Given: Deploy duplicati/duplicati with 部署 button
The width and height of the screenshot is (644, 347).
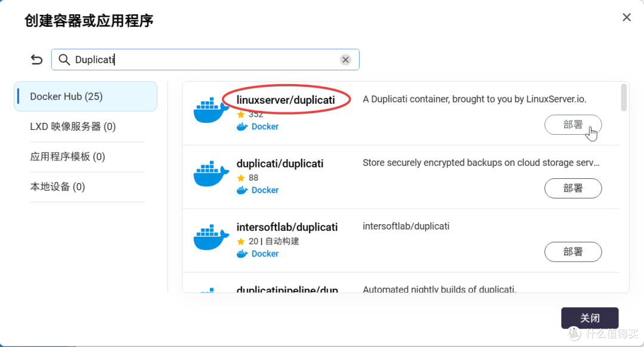Looking at the screenshot, I should [x=573, y=188].
